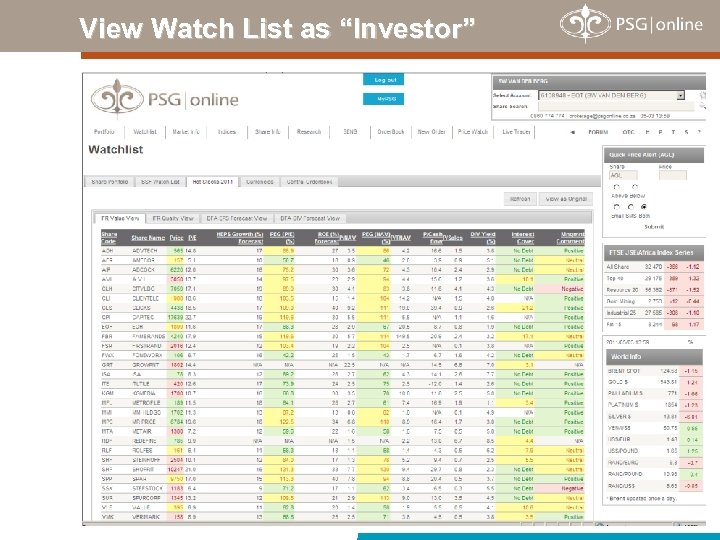Sort by the Price column header
This screenshot has height=540, width=720.
[x=176, y=238]
